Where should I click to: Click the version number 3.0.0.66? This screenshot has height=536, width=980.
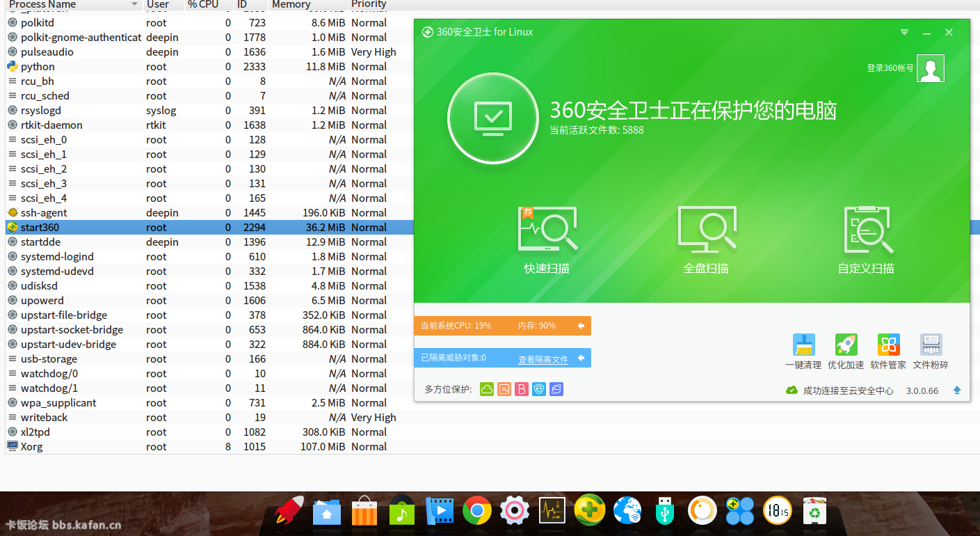point(922,391)
